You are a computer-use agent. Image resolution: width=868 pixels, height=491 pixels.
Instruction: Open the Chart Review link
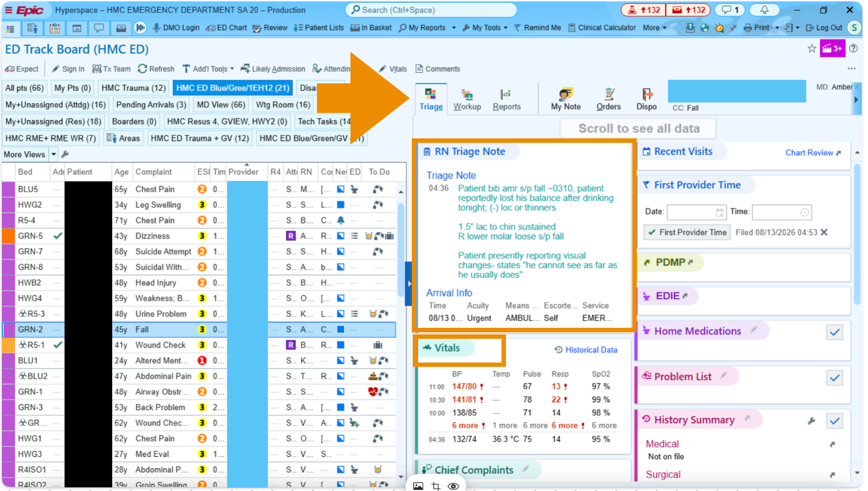click(813, 153)
